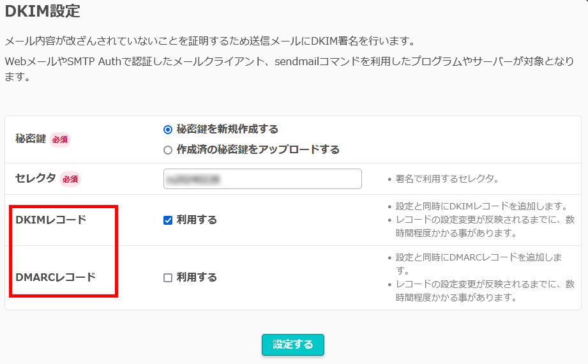Uncheck the DKIMレコード 利用する checkbox
588x364 pixels.
pyautogui.click(x=168, y=220)
